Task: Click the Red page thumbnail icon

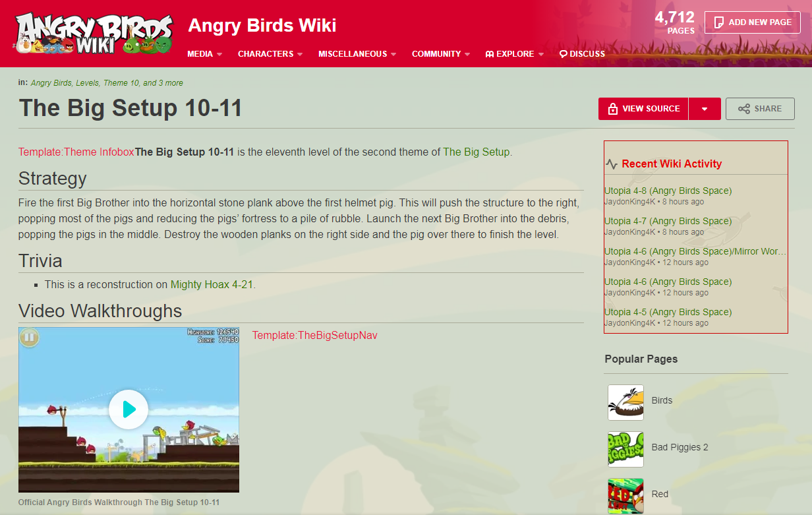Action: click(x=625, y=496)
